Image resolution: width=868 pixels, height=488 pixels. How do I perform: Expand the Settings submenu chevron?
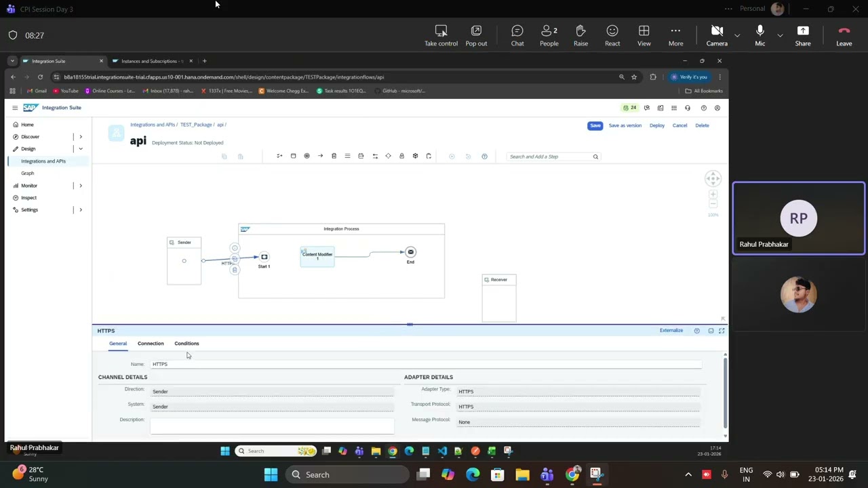(x=81, y=209)
